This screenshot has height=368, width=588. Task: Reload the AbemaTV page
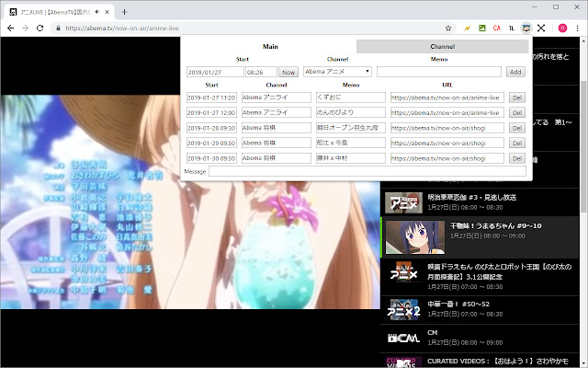[x=40, y=29]
